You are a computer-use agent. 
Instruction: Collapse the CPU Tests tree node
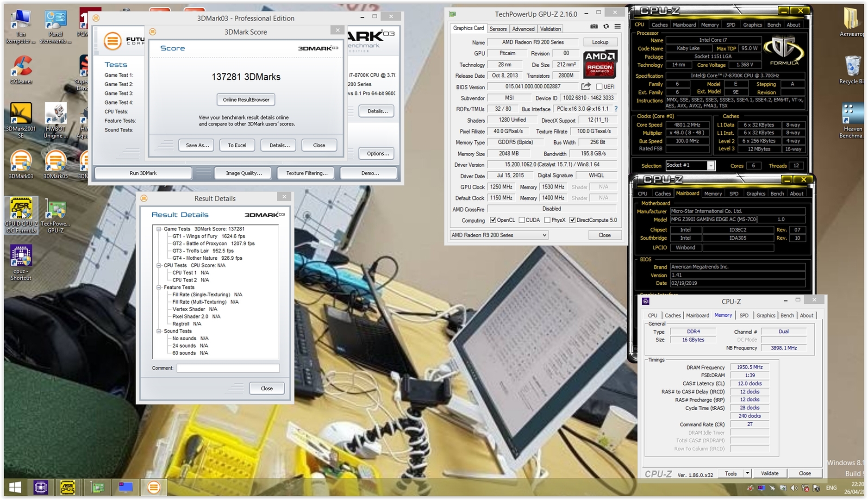(x=159, y=265)
